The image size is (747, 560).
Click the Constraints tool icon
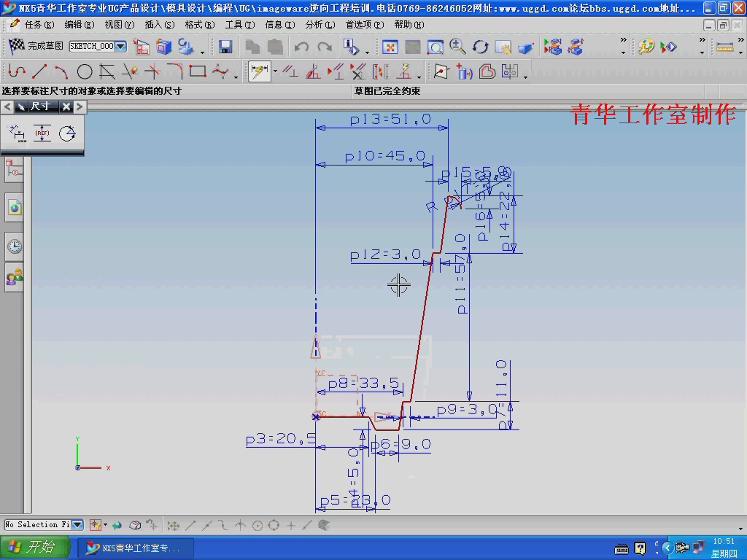(x=290, y=72)
